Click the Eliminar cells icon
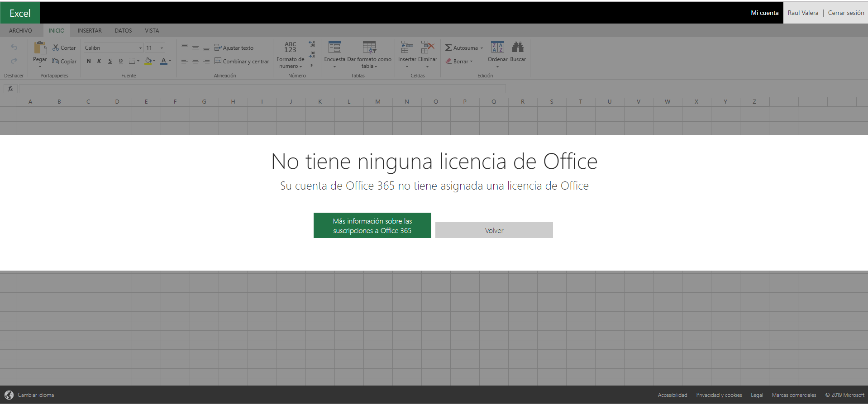868x405 pixels. coord(428,47)
